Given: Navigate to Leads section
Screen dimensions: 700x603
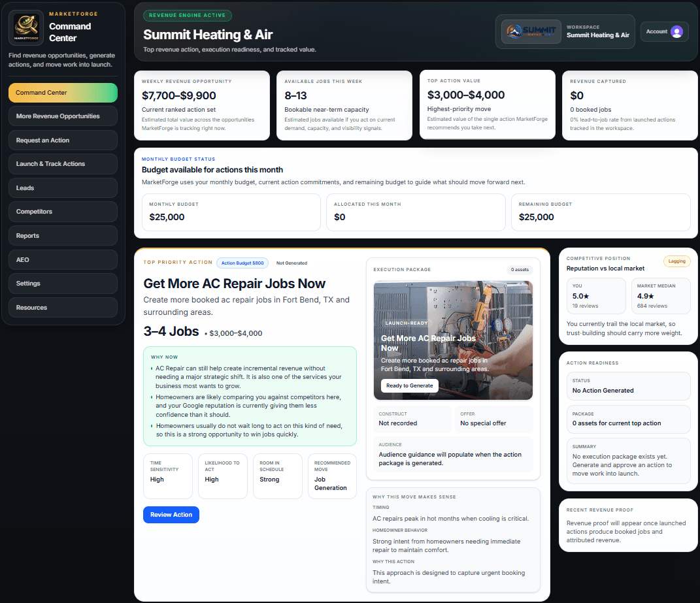Looking at the screenshot, I should [x=63, y=188].
